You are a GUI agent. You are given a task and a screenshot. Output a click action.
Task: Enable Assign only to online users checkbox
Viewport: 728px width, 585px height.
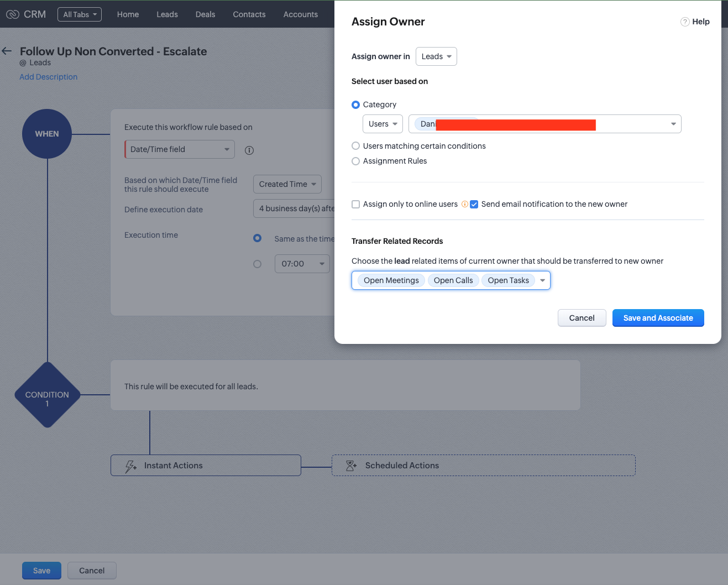[356, 204]
